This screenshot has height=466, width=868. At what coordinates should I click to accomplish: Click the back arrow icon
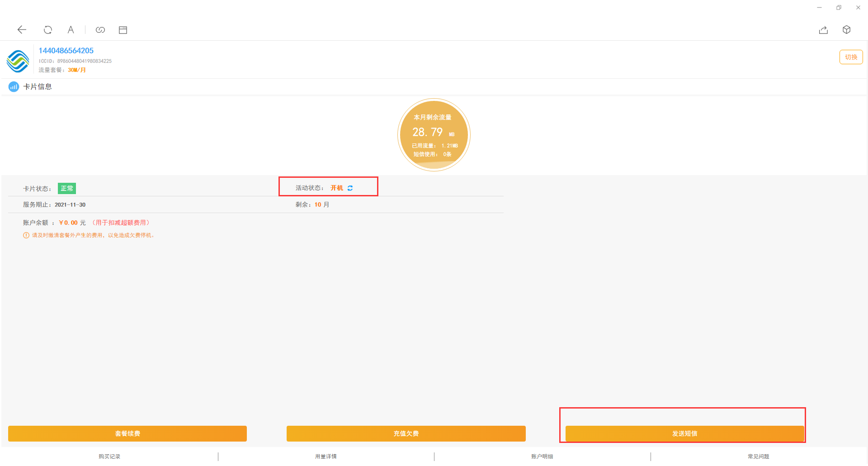[x=22, y=30]
